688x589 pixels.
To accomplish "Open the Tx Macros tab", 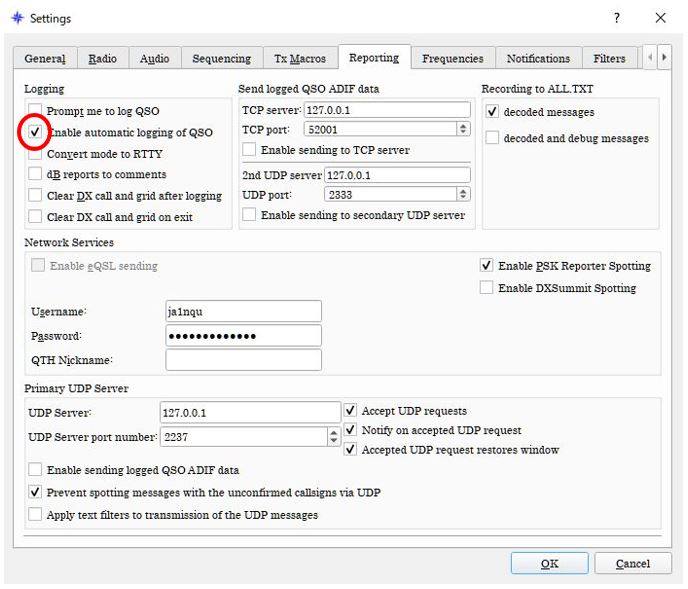I will point(300,59).
